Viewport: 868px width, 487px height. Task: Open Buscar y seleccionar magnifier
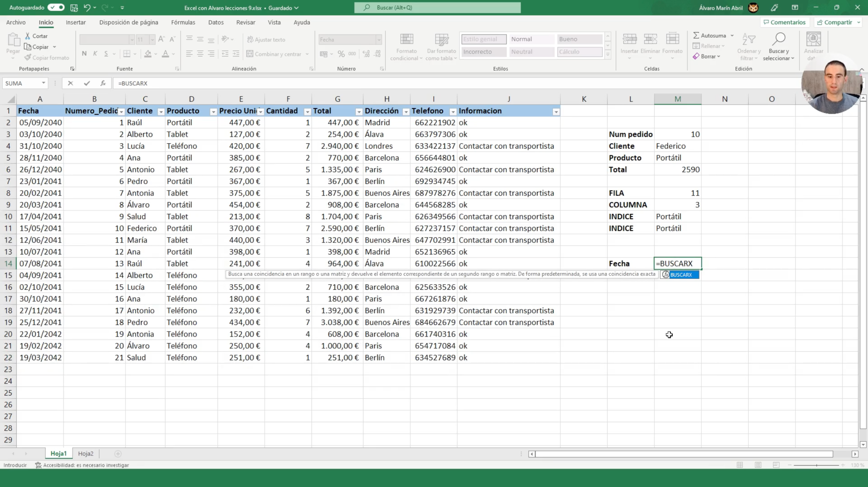point(779,39)
